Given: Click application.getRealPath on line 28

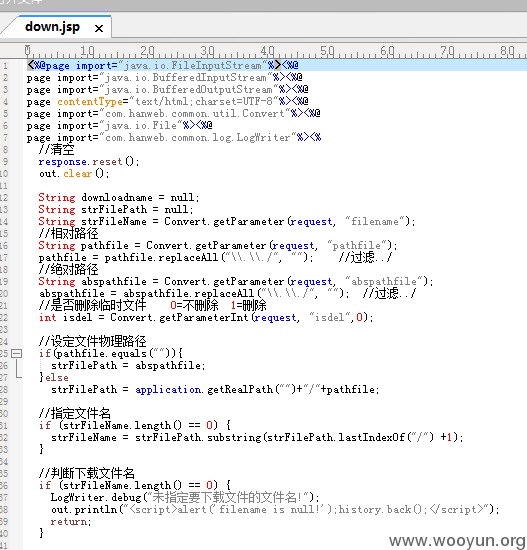Looking at the screenshot, I should [x=204, y=389].
